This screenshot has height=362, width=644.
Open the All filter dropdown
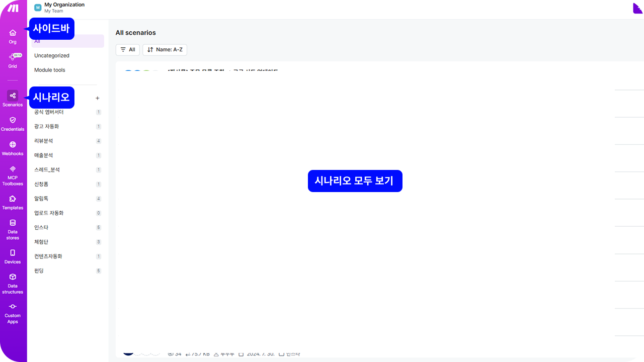click(x=128, y=50)
